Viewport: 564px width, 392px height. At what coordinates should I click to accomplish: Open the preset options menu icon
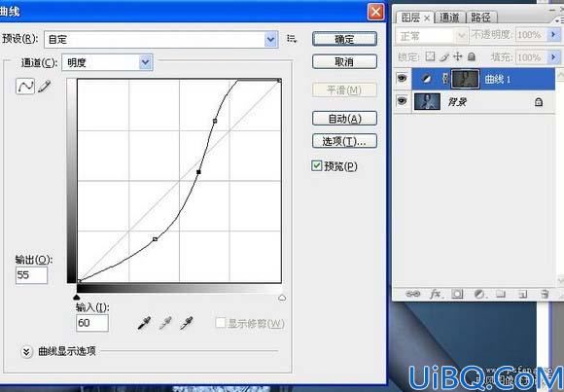[292, 39]
